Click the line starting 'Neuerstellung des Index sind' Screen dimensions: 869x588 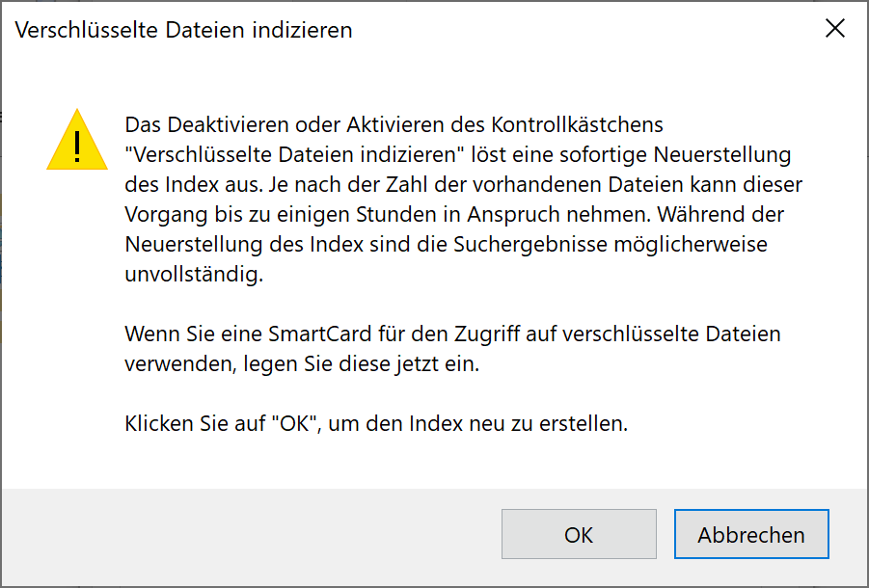click(x=447, y=244)
